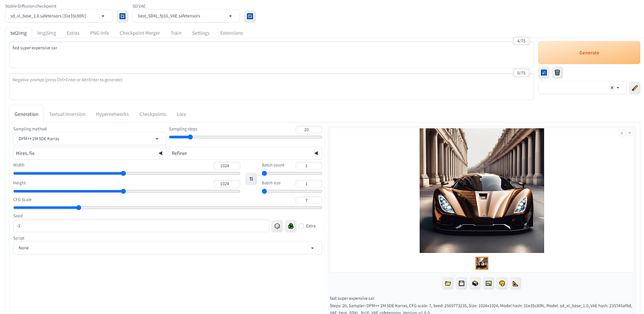This screenshot has height=314, width=644.
Task: Adjust the Width slider
Action: click(127, 173)
